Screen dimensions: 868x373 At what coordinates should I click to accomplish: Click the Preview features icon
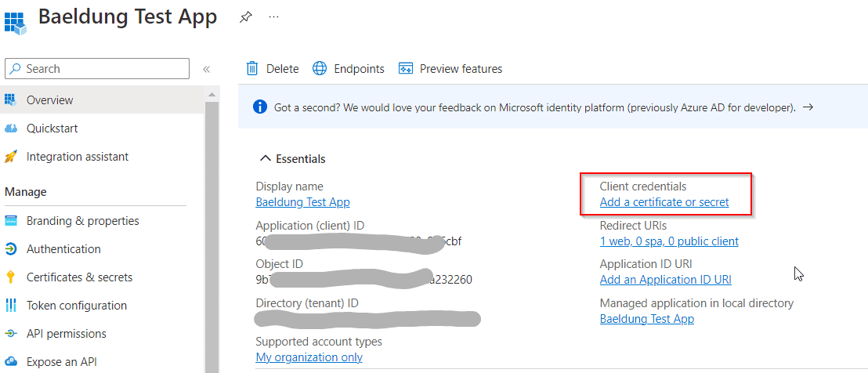[406, 69]
